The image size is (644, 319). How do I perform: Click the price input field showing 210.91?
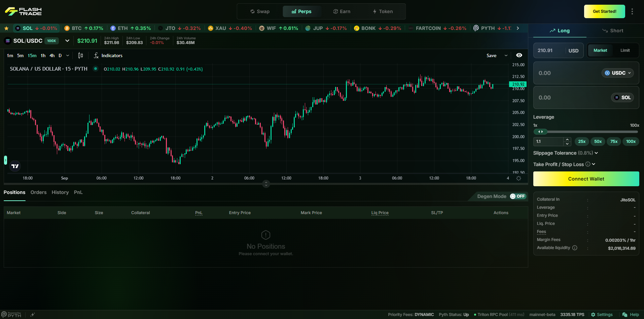click(549, 50)
